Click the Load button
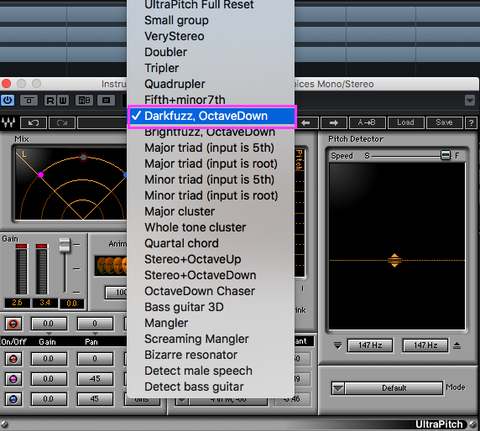The width and height of the screenshot is (480, 431). [x=406, y=123]
